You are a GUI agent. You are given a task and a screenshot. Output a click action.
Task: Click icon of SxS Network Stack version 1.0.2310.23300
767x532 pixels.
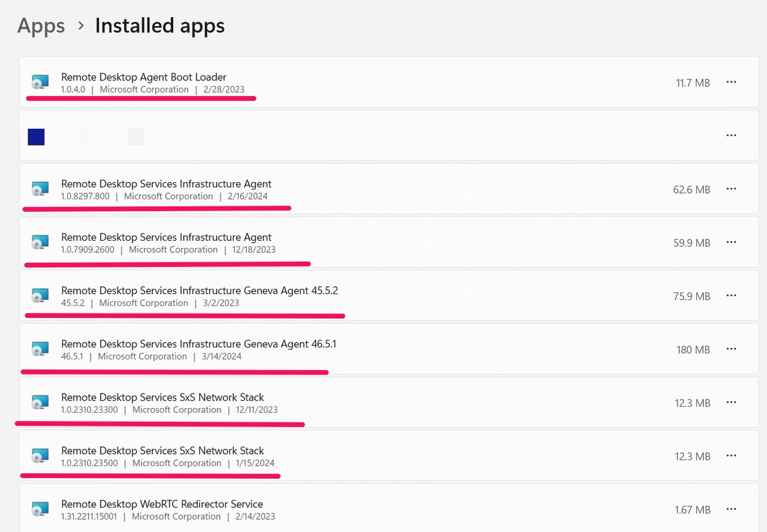tap(40, 403)
